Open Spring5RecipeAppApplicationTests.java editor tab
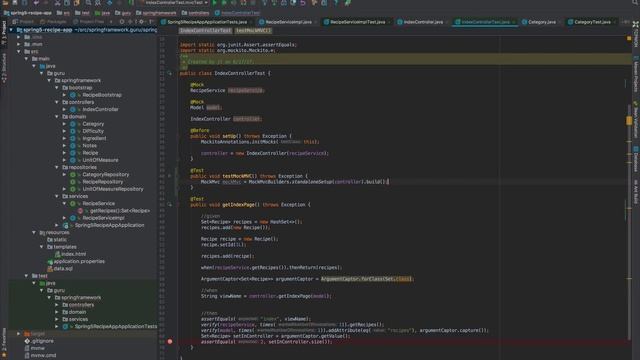 coord(207,22)
